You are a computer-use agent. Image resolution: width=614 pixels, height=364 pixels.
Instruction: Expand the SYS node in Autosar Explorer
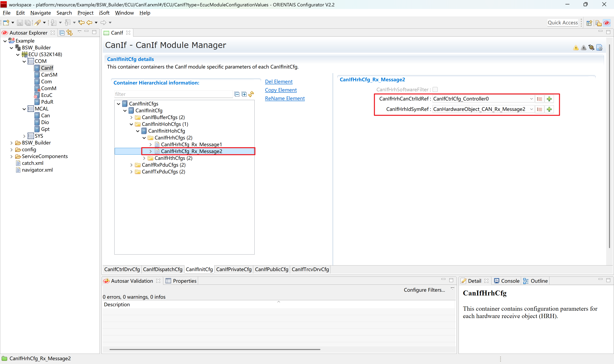(x=24, y=136)
